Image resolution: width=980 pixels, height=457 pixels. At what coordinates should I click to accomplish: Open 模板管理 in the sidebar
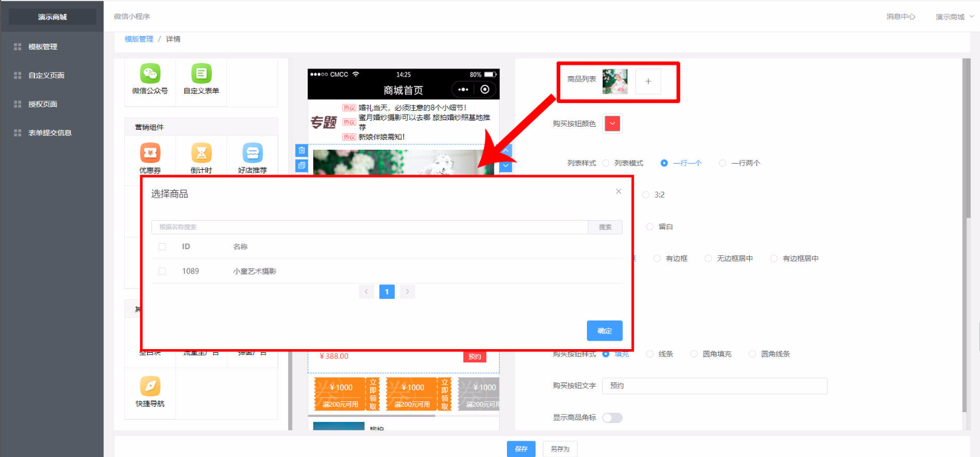point(43,47)
